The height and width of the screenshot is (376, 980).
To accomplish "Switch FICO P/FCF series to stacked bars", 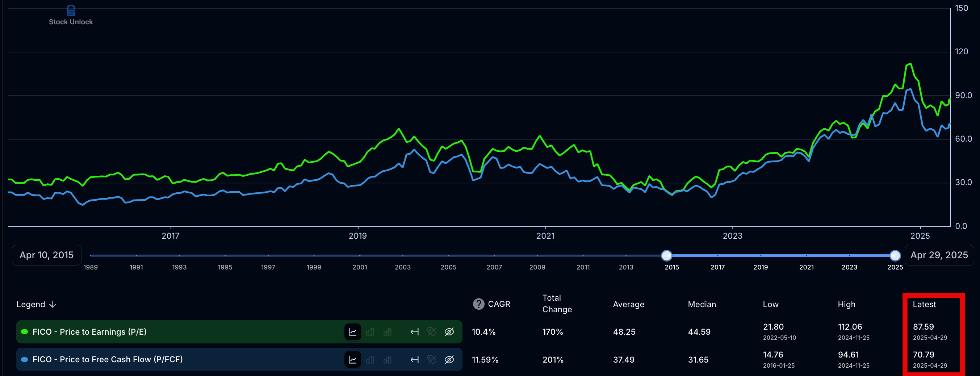I will point(387,360).
